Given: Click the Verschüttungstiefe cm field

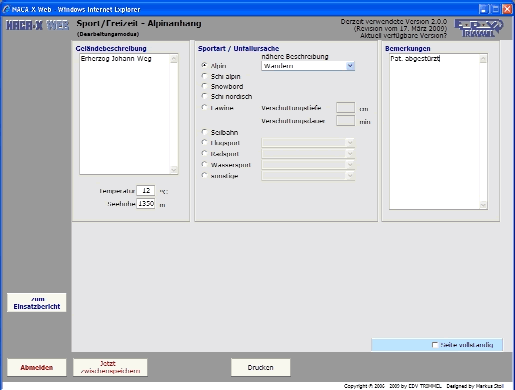Looking at the screenshot, I should tap(345, 108).
